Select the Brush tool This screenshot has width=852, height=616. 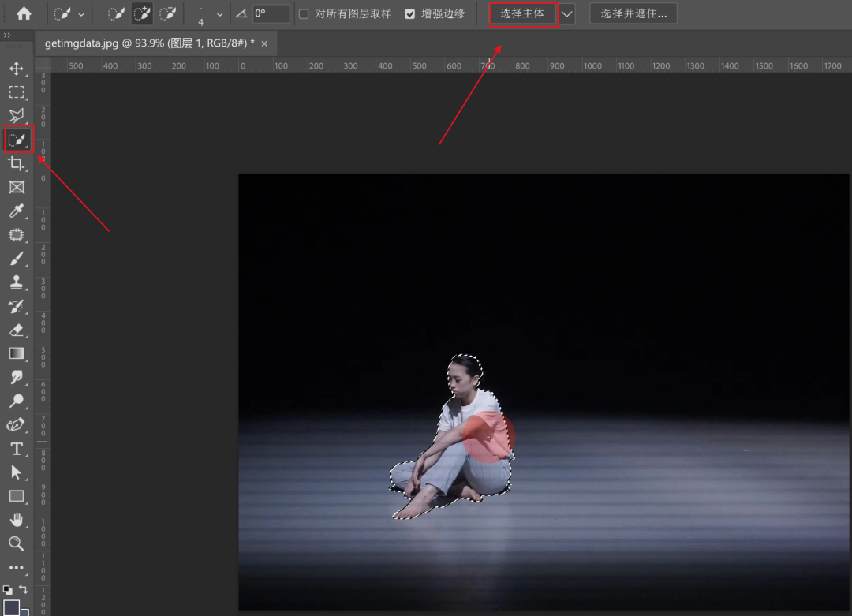pos(17,259)
